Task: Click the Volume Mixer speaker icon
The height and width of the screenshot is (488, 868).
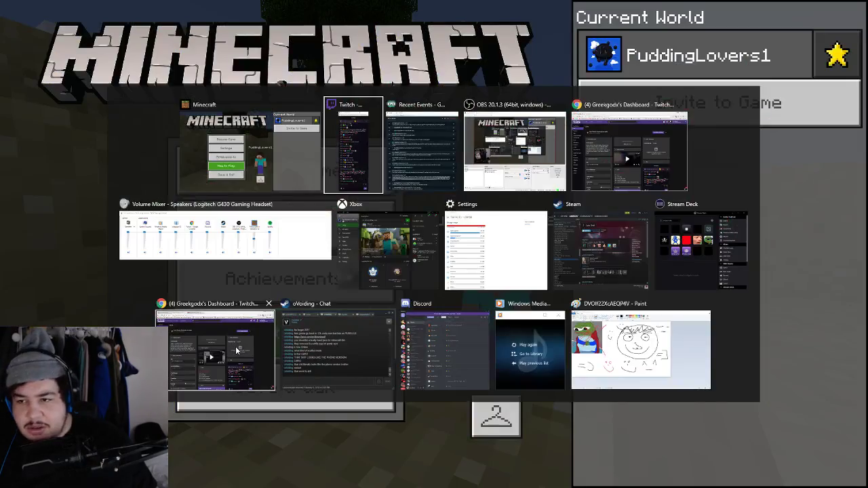Action: [124, 204]
